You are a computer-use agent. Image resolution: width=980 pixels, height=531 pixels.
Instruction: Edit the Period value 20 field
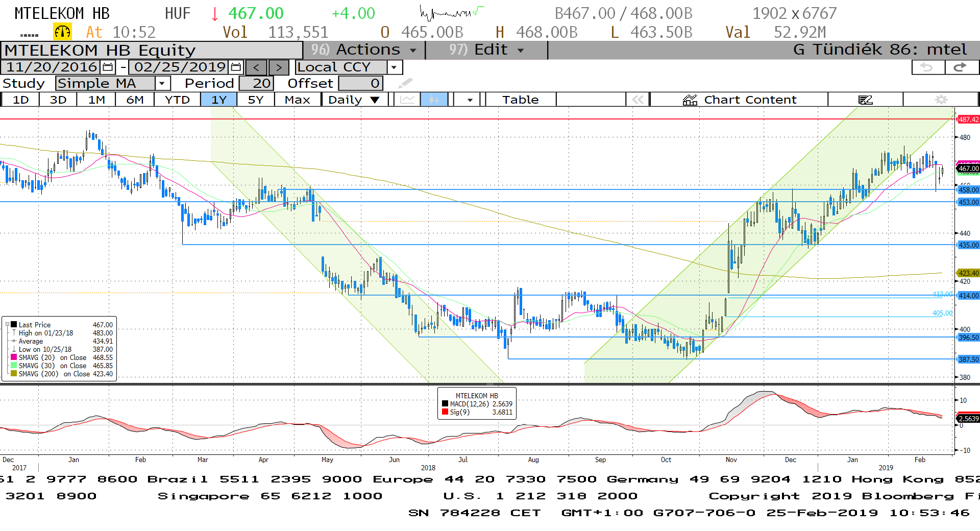pyautogui.click(x=257, y=83)
